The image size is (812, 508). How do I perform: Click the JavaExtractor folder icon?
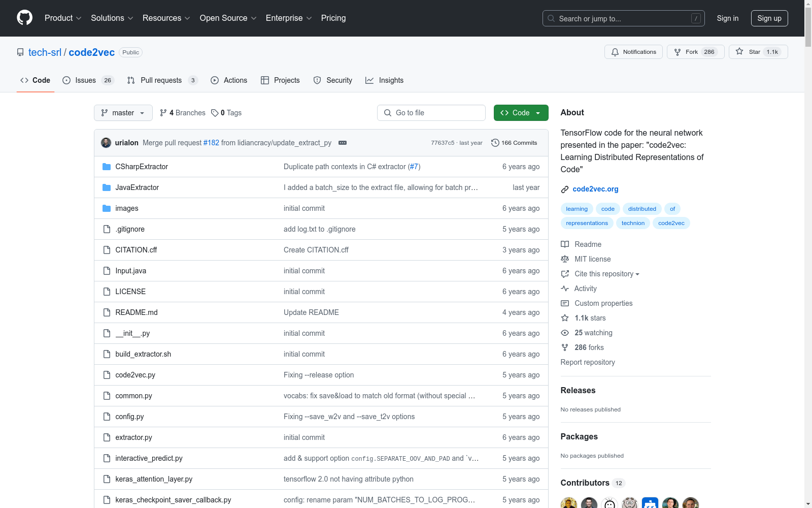107,187
